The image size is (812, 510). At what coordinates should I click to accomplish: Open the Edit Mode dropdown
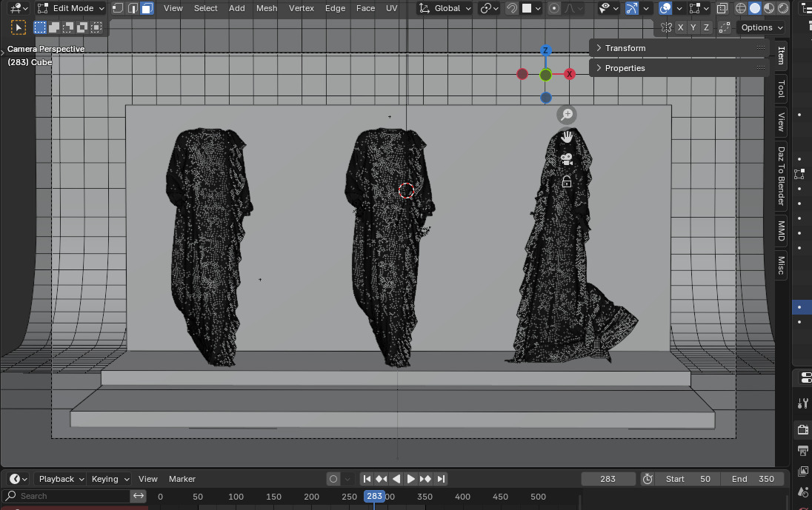(x=71, y=8)
